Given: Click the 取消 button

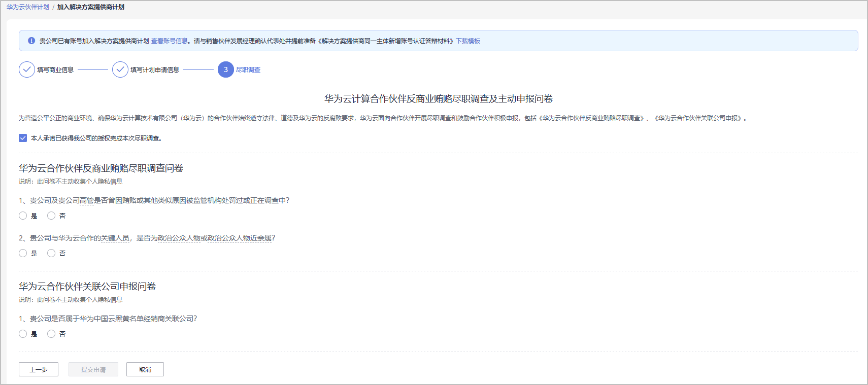Looking at the screenshot, I should [x=145, y=369].
